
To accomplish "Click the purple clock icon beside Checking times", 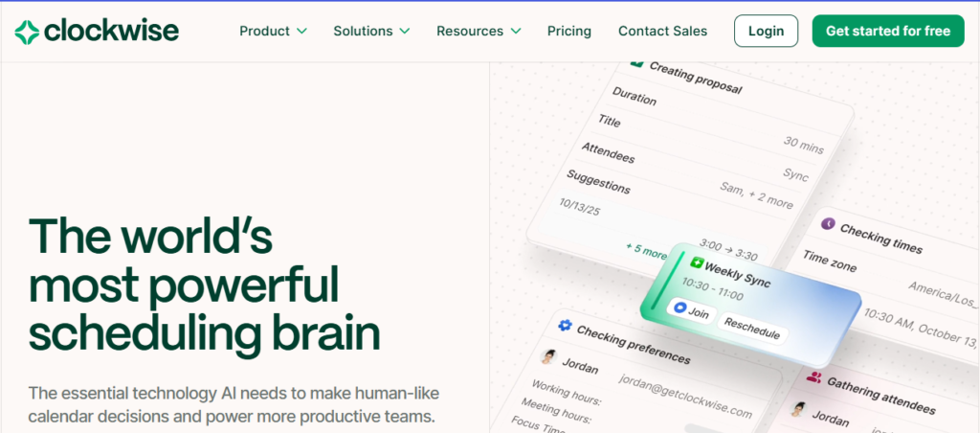I will [x=828, y=223].
